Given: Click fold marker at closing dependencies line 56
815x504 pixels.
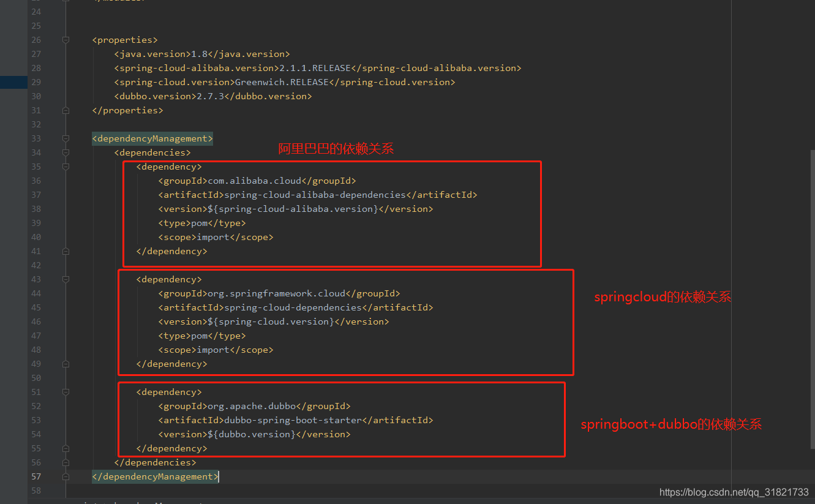Looking at the screenshot, I should 66,462.
